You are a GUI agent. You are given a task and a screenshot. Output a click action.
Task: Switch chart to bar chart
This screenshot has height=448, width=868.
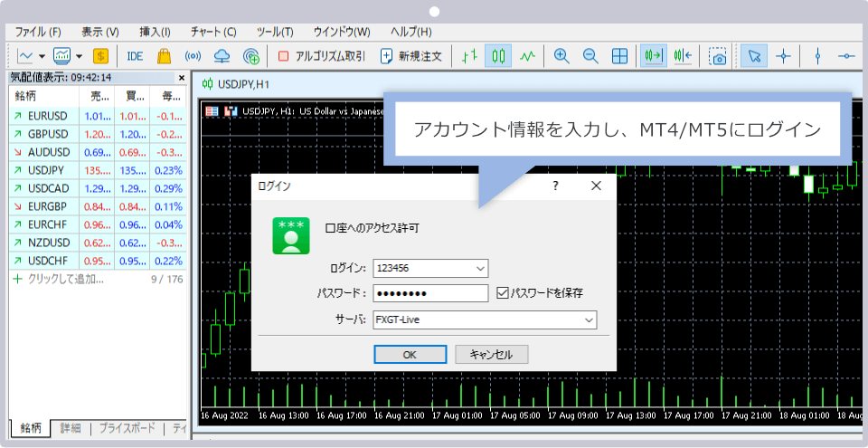pyautogui.click(x=469, y=56)
